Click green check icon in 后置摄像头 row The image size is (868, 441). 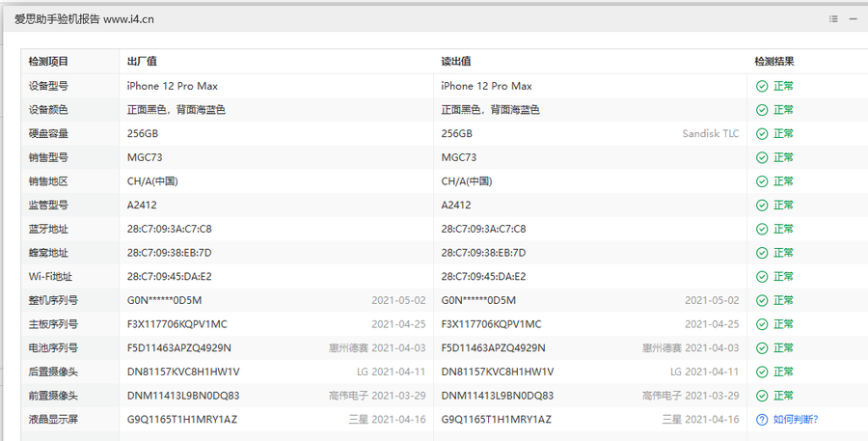coord(762,372)
